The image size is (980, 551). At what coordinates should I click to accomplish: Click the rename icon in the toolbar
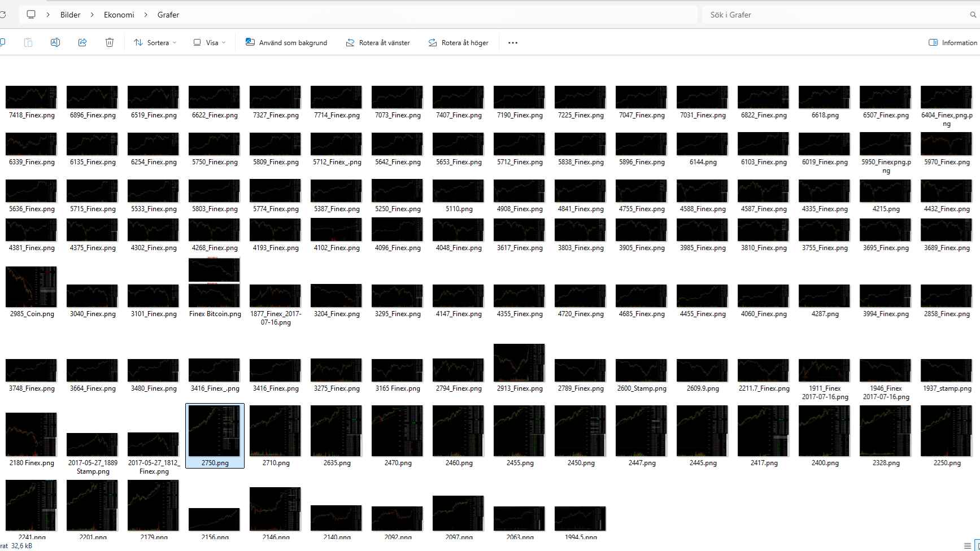[x=55, y=42]
